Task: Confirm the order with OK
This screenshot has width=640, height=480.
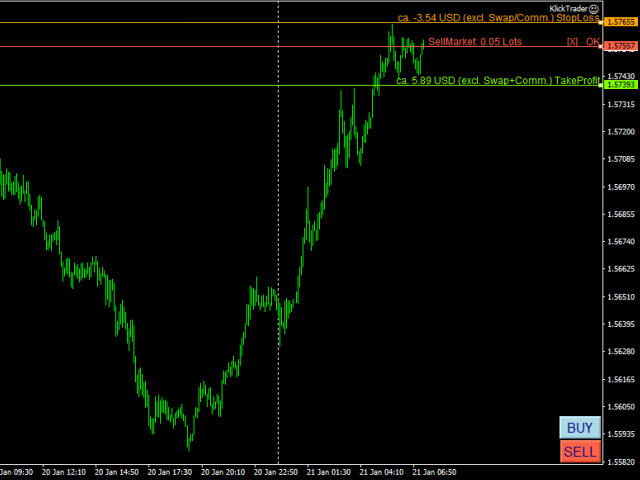Action: click(593, 42)
